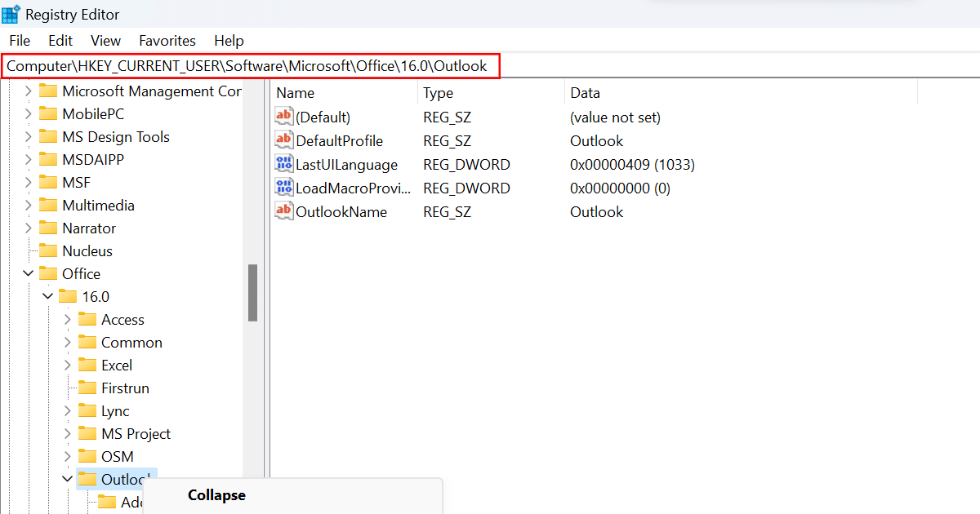Click the Narrator folder icon
Viewport: 980px width, 514px height.
pos(48,228)
